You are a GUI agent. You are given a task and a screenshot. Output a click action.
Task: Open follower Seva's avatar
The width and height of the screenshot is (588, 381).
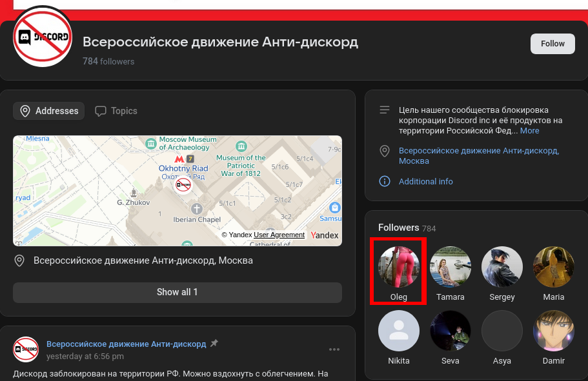click(450, 331)
